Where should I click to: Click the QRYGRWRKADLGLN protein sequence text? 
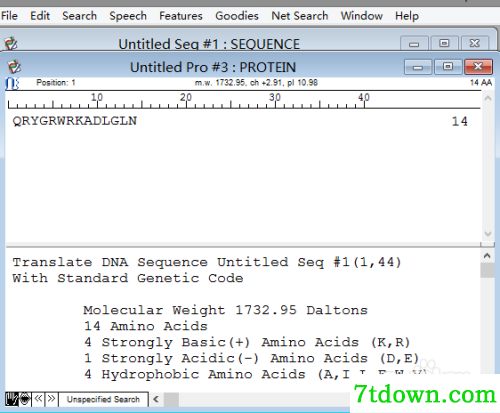[75, 121]
